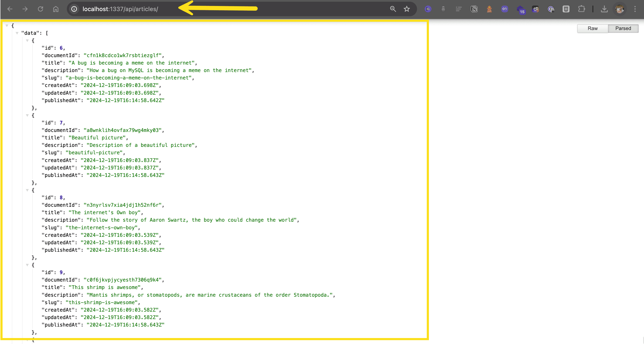
Task: Open the Notion web clipper extension
Action: pos(474,9)
